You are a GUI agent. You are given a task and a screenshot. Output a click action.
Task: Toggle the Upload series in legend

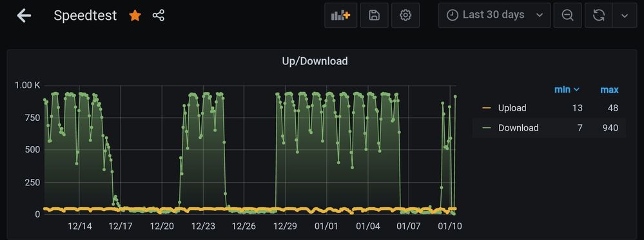pos(512,108)
